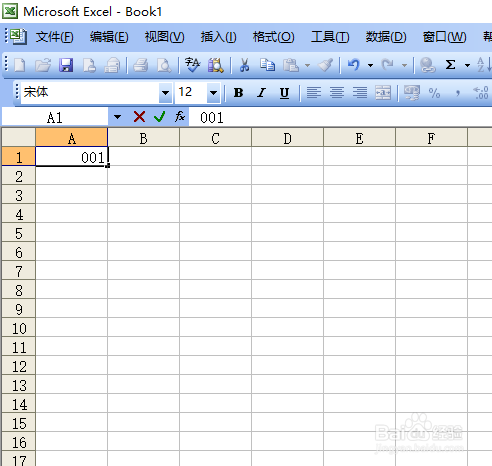Click the Format Painter brush icon
Screen dimensions: 492x466
(x=325, y=65)
